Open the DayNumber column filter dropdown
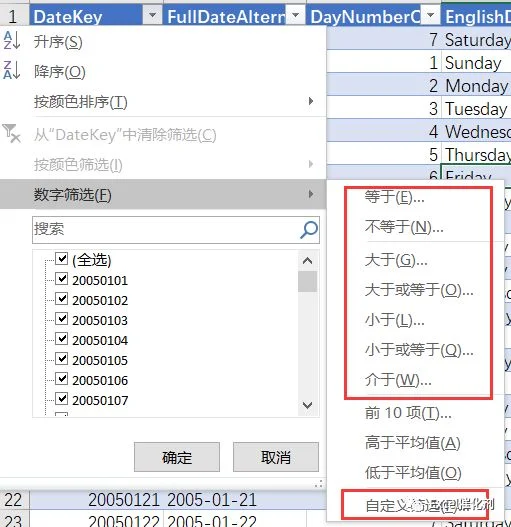The image size is (511, 527). (x=430, y=15)
